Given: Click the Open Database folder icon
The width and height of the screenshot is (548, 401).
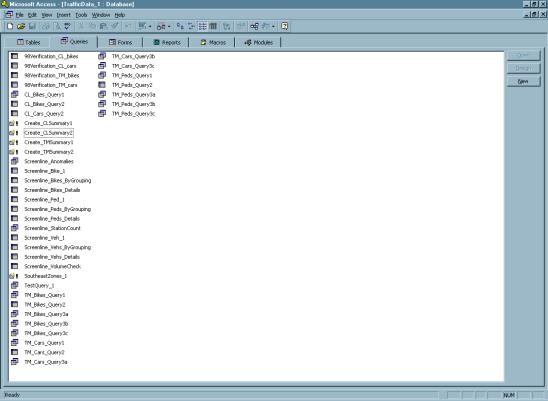Looking at the screenshot, I should click(21, 26).
